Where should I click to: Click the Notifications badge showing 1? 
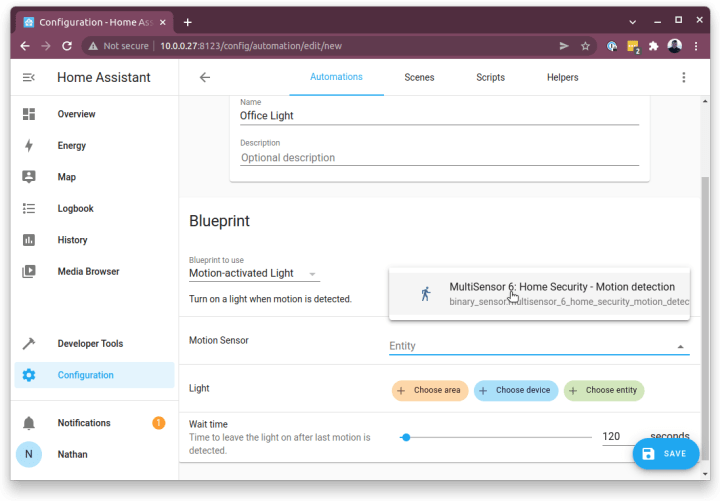[158, 422]
